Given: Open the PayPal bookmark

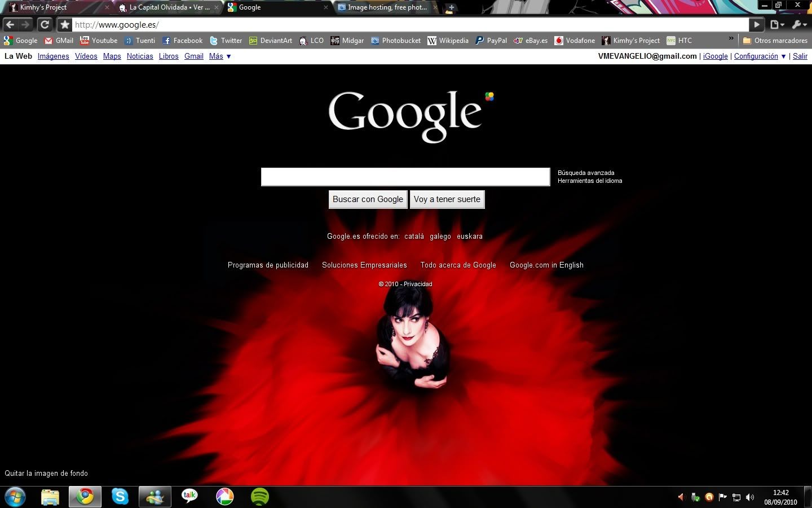Looking at the screenshot, I should pyautogui.click(x=491, y=41).
